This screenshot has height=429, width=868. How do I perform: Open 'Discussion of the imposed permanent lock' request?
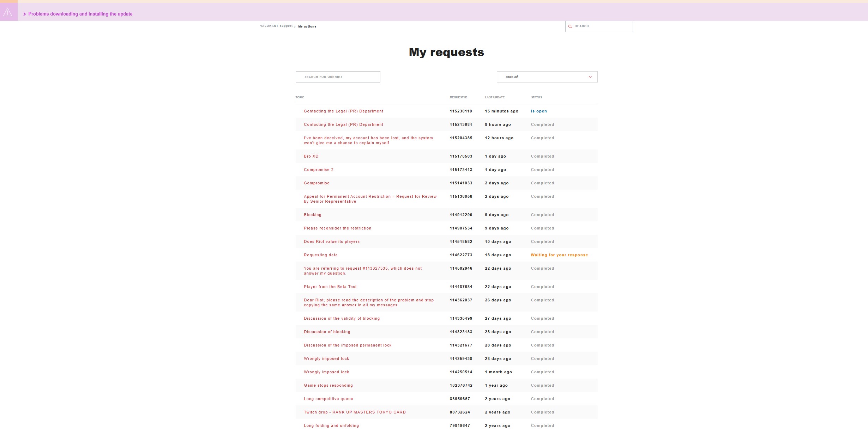pos(348,345)
